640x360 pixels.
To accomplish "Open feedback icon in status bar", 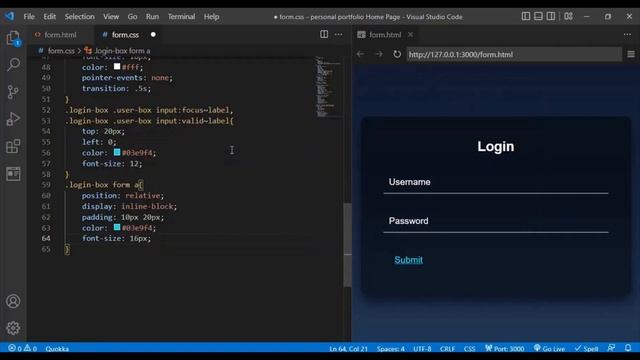I will click(611, 348).
